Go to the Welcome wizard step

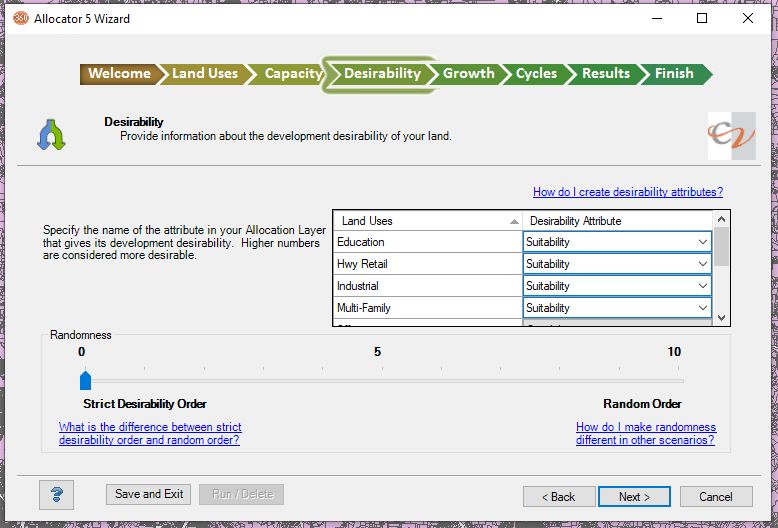[119, 74]
